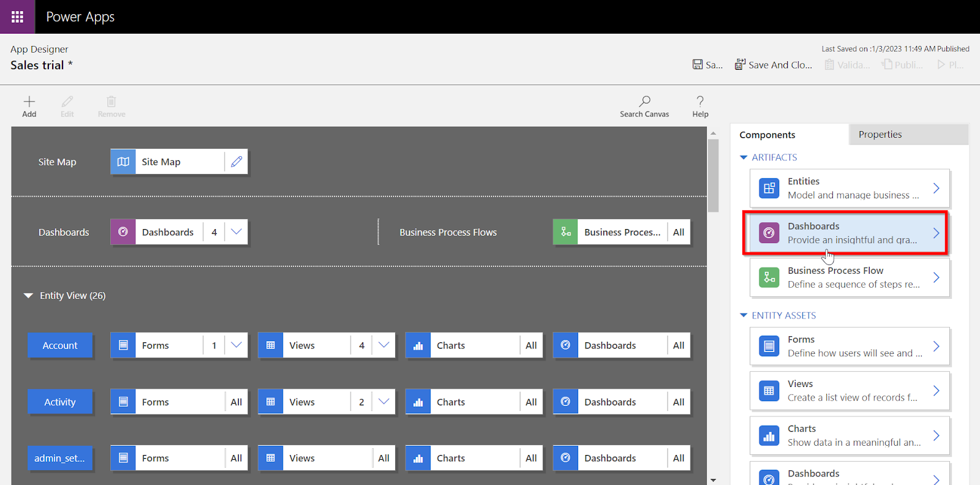Click Save And Close in header
Image resolution: width=980 pixels, height=485 pixels.
click(x=774, y=64)
